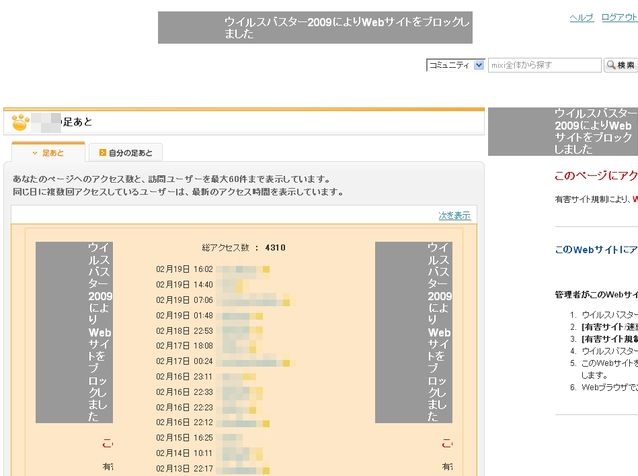Image resolution: width=638 pixels, height=476 pixels.
Task: Click the page title 足あと heading
Action: 77,122
